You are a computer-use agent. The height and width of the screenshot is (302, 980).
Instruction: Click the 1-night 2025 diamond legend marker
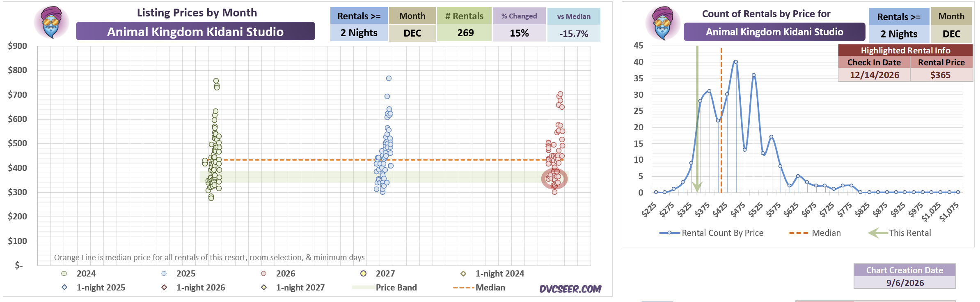[64, 287]
